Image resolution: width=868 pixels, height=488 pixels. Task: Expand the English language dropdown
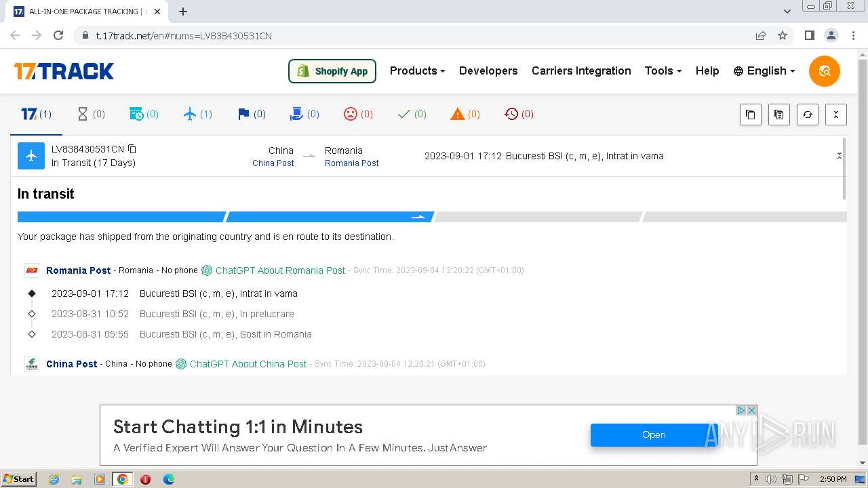tap(764, 70)
